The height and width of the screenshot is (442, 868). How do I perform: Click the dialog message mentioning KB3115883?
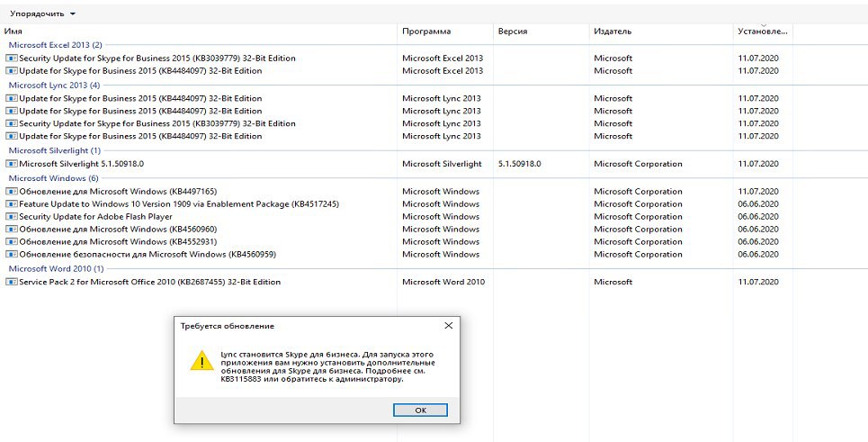327,366
